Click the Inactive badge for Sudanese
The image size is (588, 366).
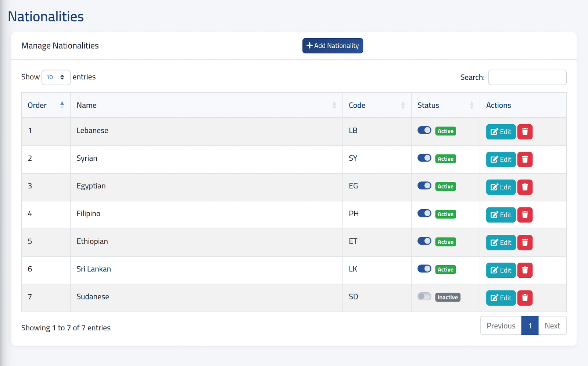pos(448,297)
